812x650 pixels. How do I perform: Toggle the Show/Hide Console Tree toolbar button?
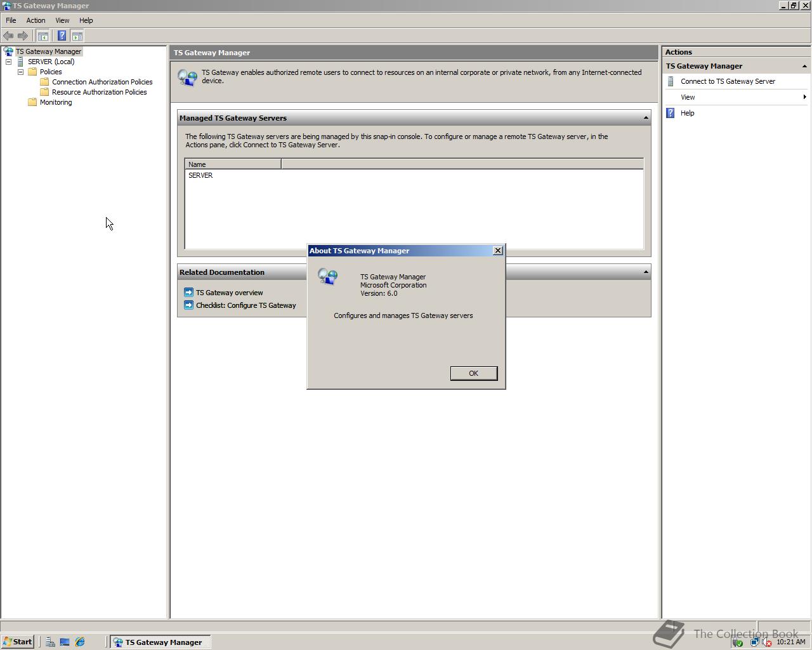[43, 36]
